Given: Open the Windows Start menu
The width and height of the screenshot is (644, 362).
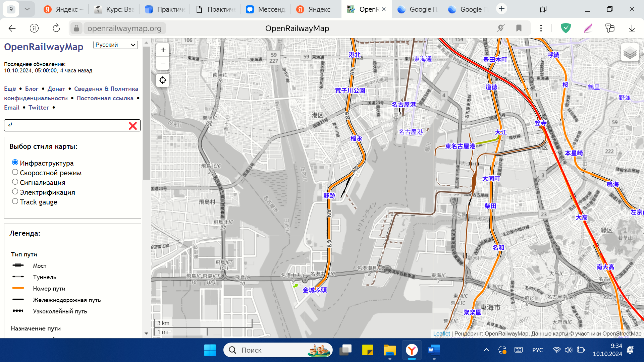Looking at the screenshot, I should tap(210, 350).
